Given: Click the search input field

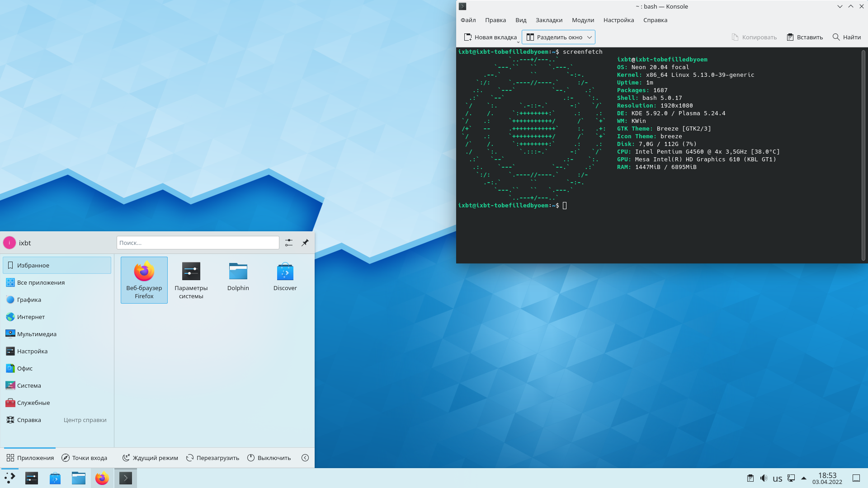Looking at the screenshot, I should (197, 243).
